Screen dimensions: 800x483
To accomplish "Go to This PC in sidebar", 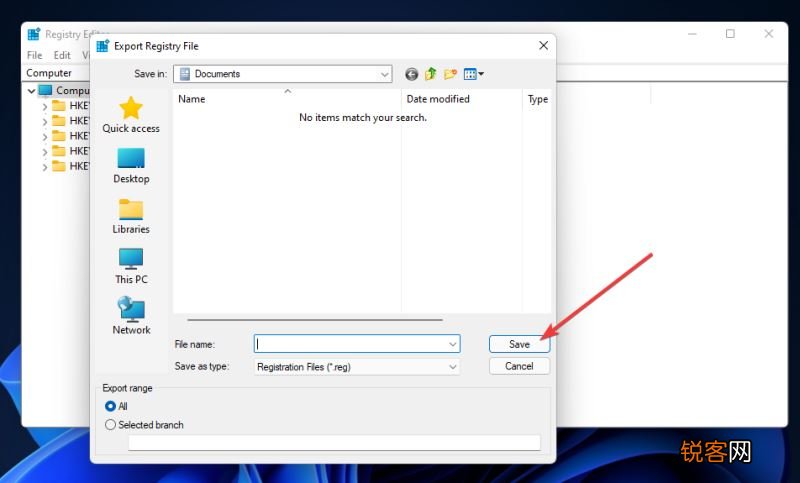I will [x=131, y=266].
